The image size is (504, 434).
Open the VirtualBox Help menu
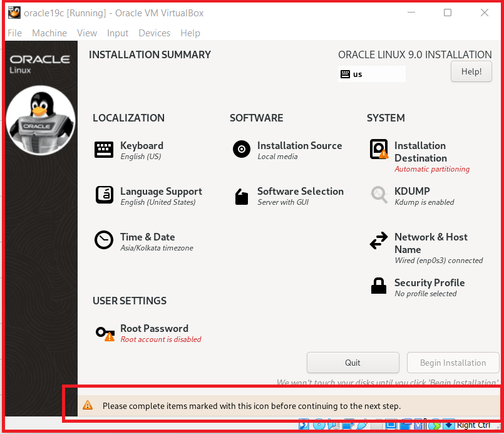click(190, 33)
